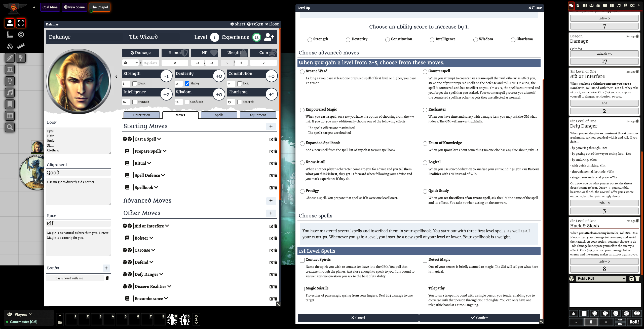Open the Lighting Controls lightbulb tool

(x=10, y=81)
